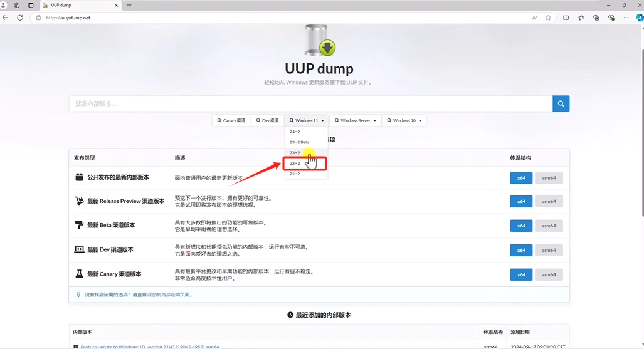Image resolution: width=644 pixels, height=349 pixels.
Task: Open the favorites list icon
Action: 581,18
